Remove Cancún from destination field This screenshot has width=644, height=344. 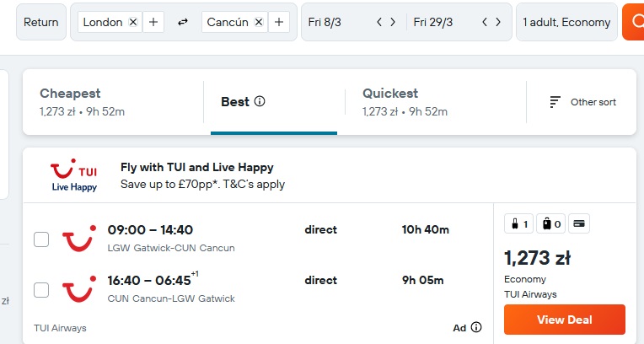point(259,22)
